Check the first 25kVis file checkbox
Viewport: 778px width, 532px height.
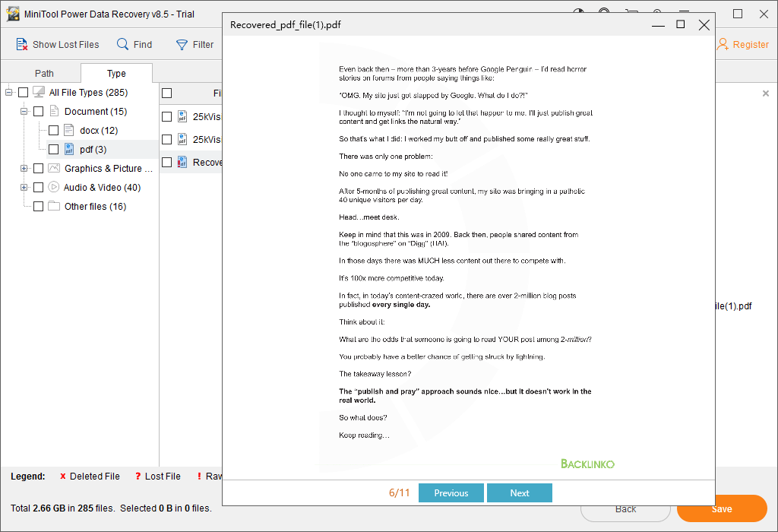click(166, 116)
